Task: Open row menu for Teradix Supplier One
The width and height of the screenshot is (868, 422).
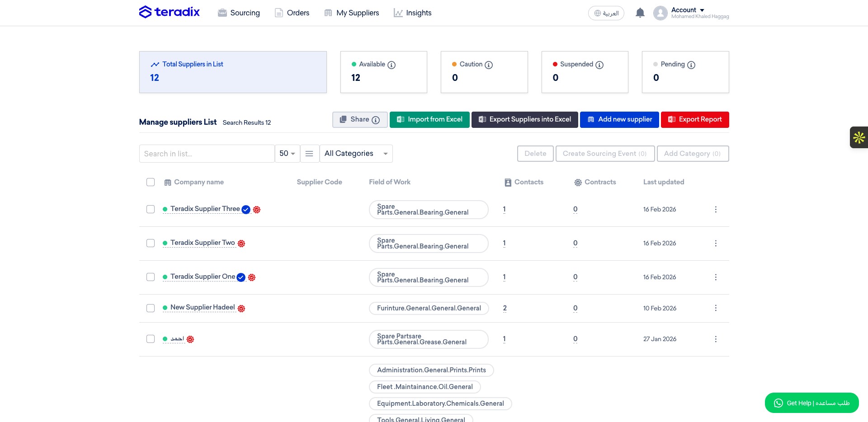Action: (716, 277)
